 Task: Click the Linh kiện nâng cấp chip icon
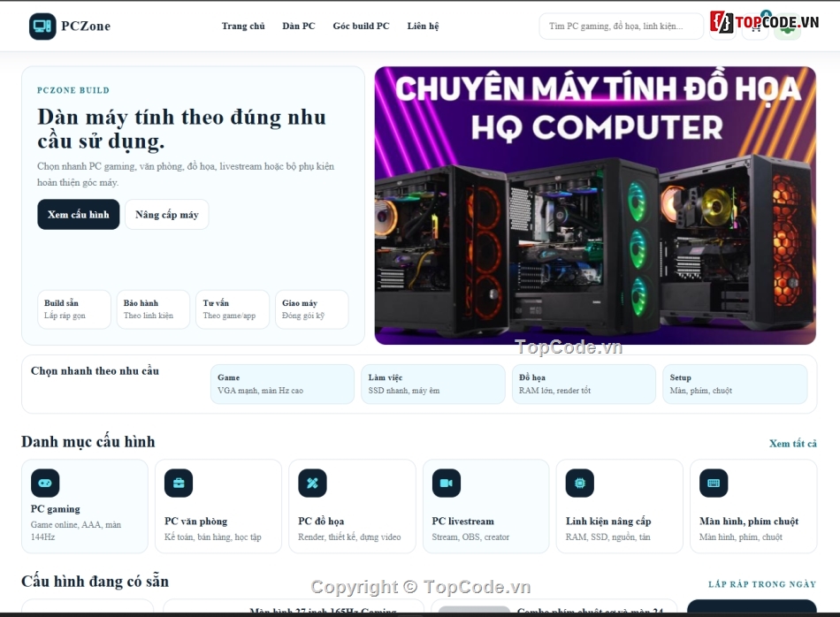pos(580,484)
